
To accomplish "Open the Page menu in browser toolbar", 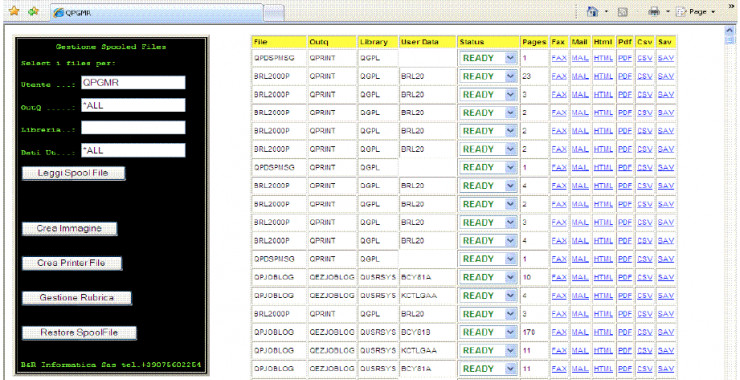I will [696, 12].
